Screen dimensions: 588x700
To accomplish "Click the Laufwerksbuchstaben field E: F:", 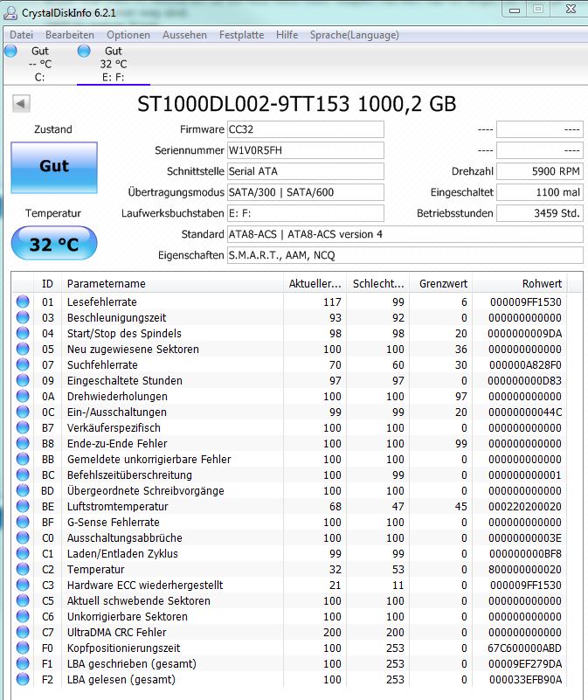I will (306, 213).
